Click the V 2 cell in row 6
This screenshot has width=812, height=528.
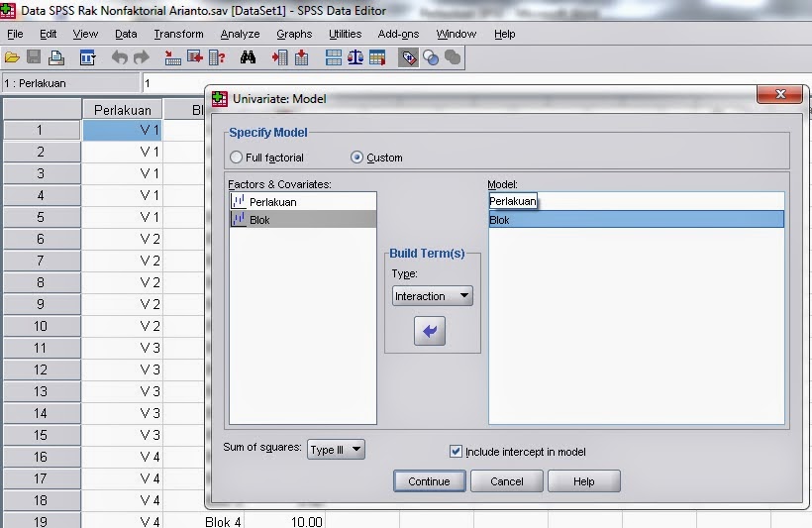[122, 239]
